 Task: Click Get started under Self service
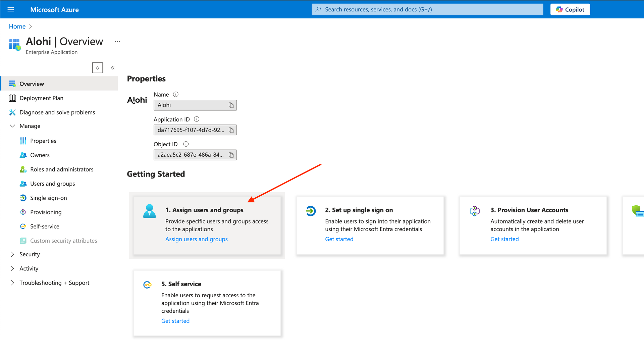175,321
